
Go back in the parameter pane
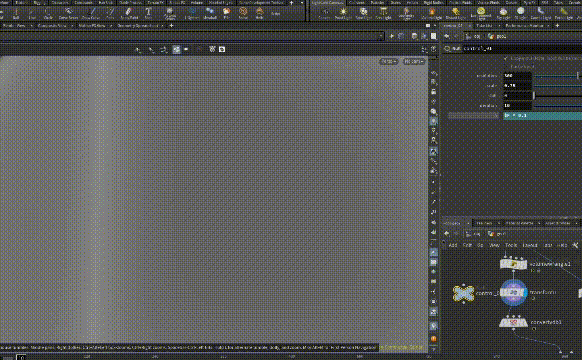(447, 36)
